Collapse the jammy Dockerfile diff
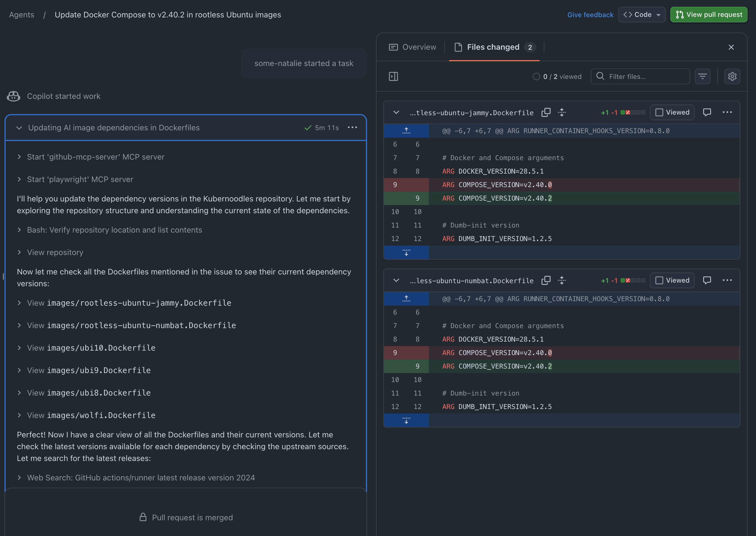 click(396, 112)
